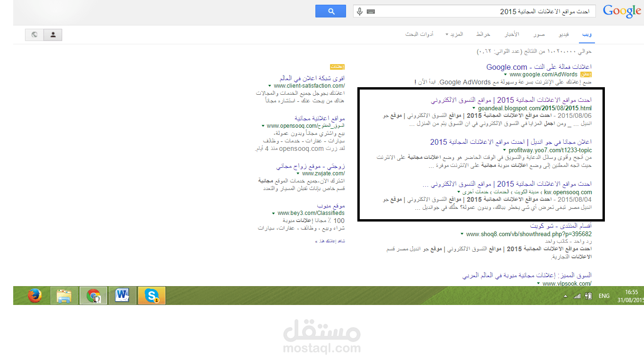Viewport: 644px width, 362px height.
Task: Expand arrow beside www.vipsook.com URL
Action: [538, 284]
